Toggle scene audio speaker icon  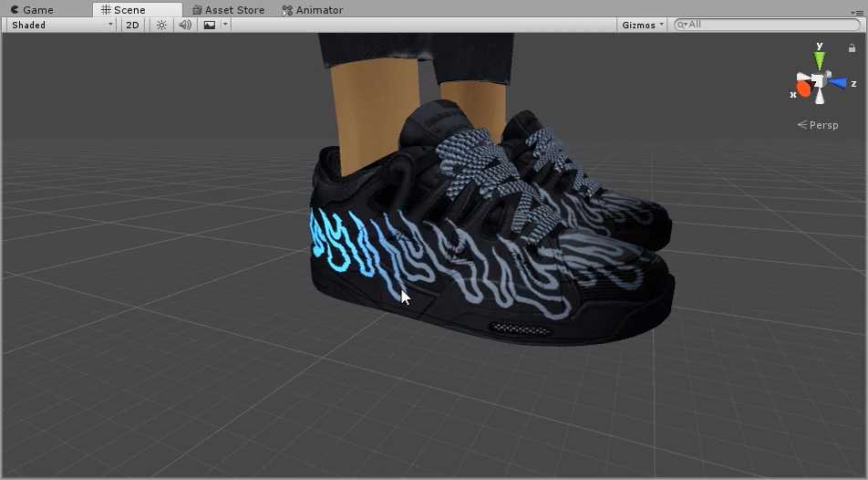[185, 25]
